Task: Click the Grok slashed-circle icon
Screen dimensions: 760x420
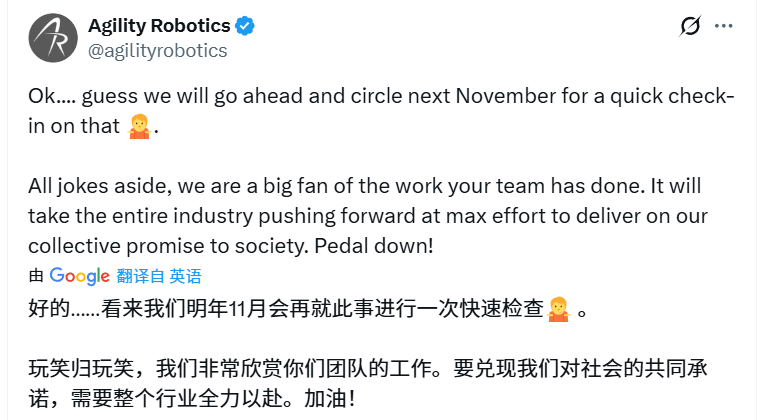Action: pyautogui.click(x=688, y=27)
